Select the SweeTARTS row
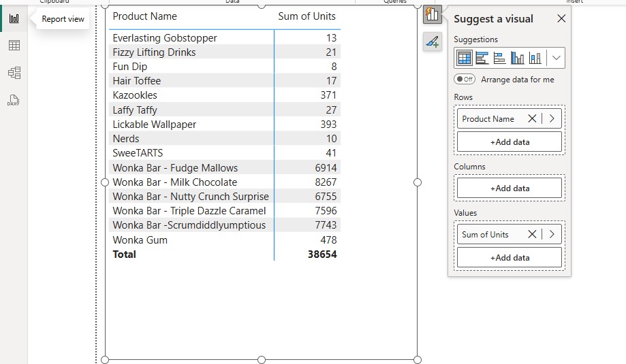Viewport: 626px width, 364px height. click(225, 153)
